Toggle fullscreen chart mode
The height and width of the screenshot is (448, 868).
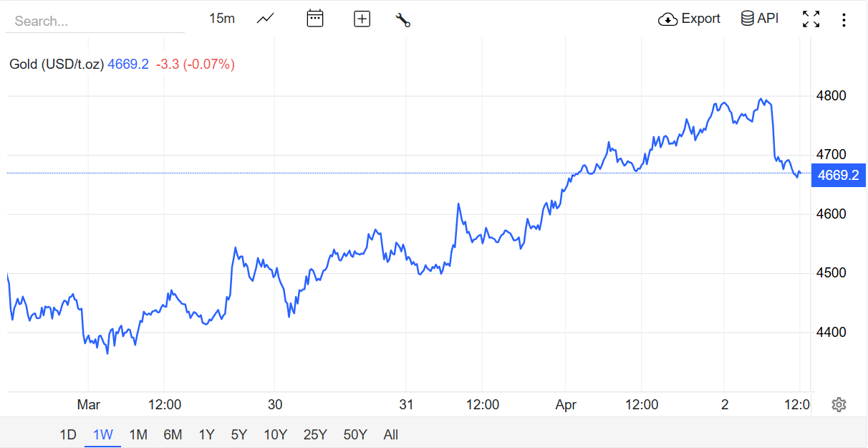point(811,19)
